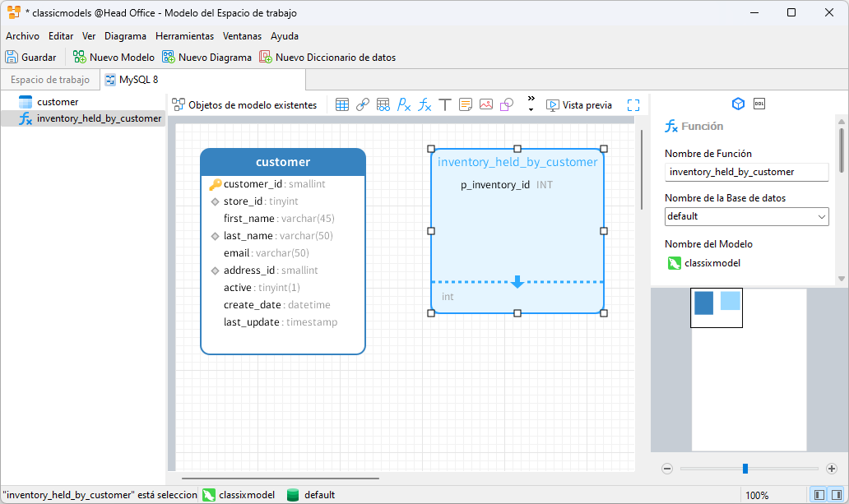Click the diagram horizontal scrollbar
Image resolution: width=849 pixels, height=504 pixels.
tap(281, 479)
